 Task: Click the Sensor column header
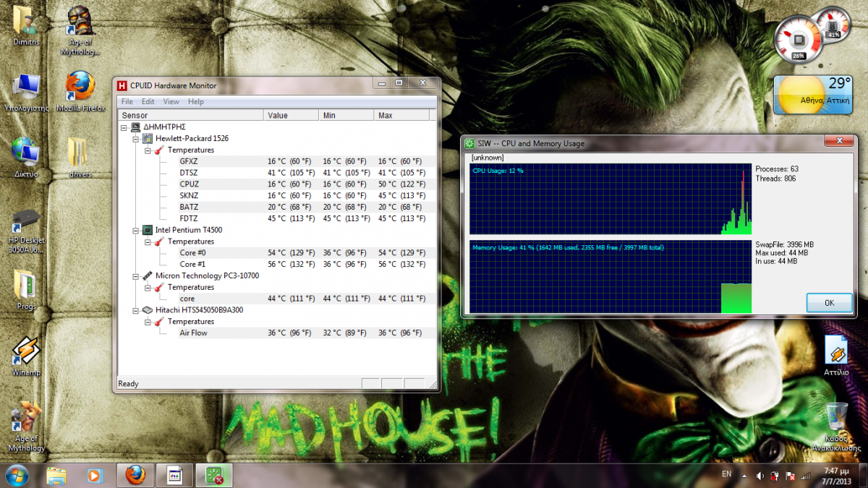[191, 115]
